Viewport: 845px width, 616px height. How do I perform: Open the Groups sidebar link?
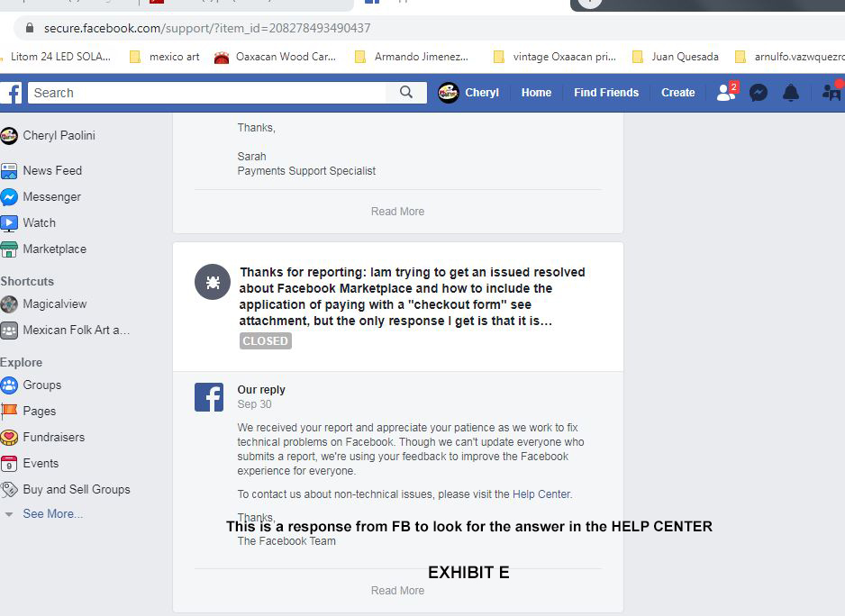point(42,385)
